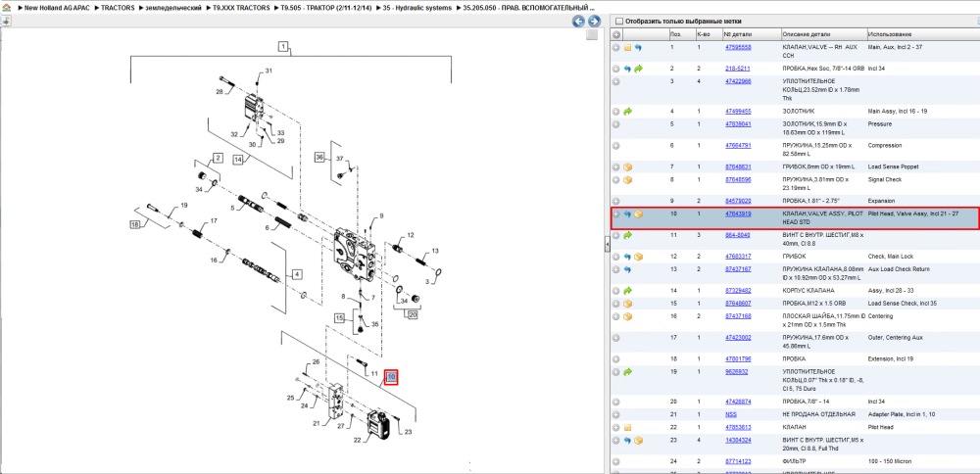Screen dimensions: 980x474
Task: Open part number 87329482 link
Action: tap(738, 291)
